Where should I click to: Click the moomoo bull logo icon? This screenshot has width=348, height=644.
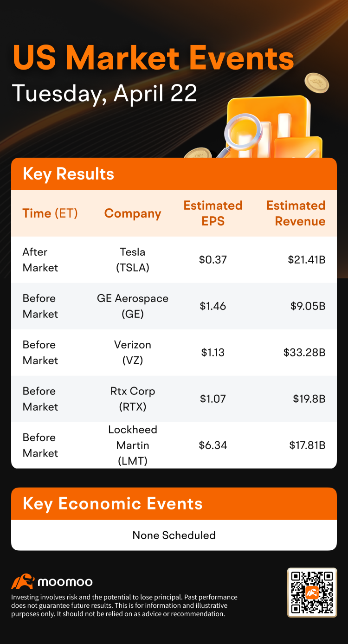[23, 581]
